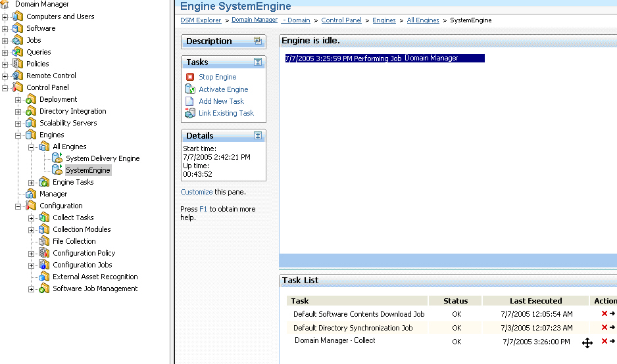The width and height of the screenshot is (617, 364).
Task: Expand the Computers and Users node
Action: [x=5, y=17]
